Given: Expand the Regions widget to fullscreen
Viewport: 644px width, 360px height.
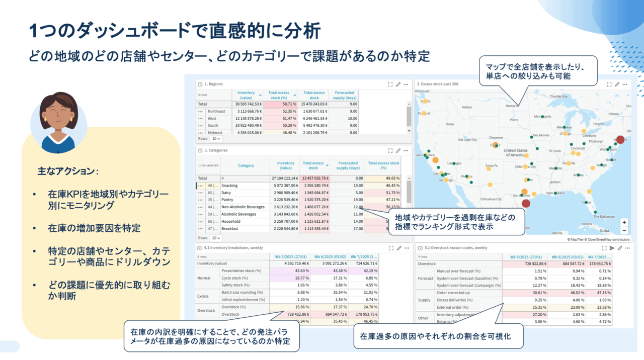Looking at the screenshot, I should coord(390,84).
